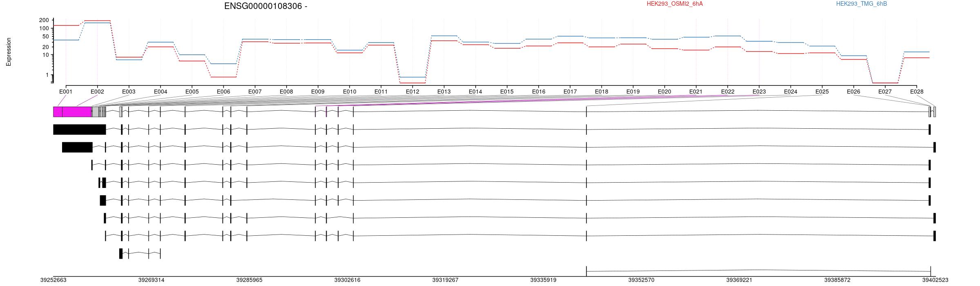
Task: Click exon label E025
Action: pos(822,92)
